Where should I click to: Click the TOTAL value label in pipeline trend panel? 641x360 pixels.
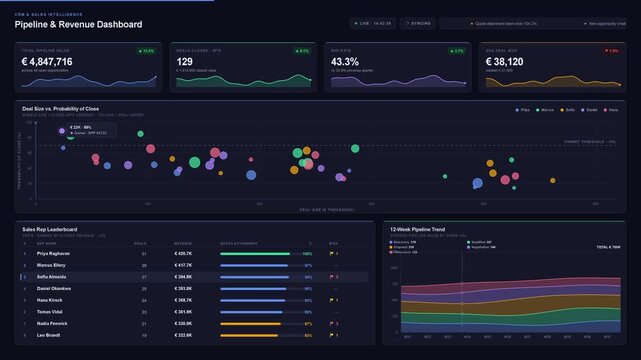[608, 247]
